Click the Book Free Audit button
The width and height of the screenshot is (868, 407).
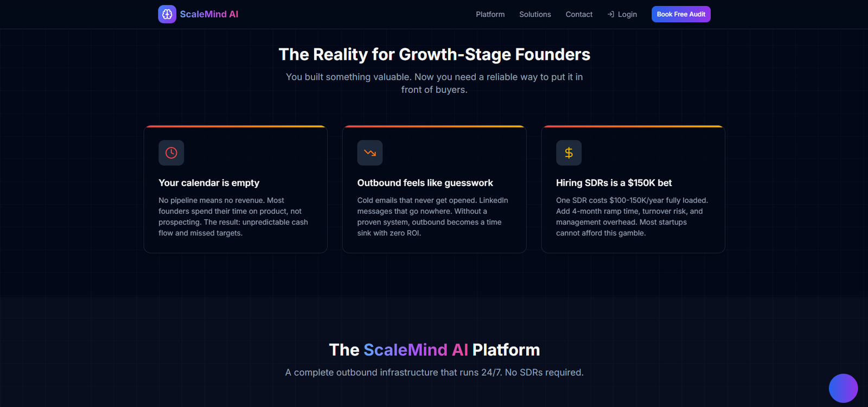click(680, 14)
